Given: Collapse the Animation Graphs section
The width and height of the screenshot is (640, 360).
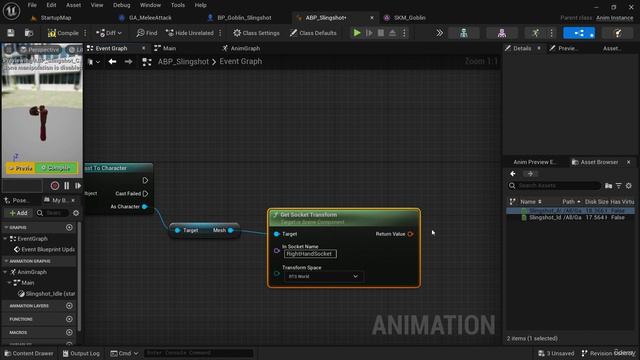Looking at the screenshot, I should [6, 261].
